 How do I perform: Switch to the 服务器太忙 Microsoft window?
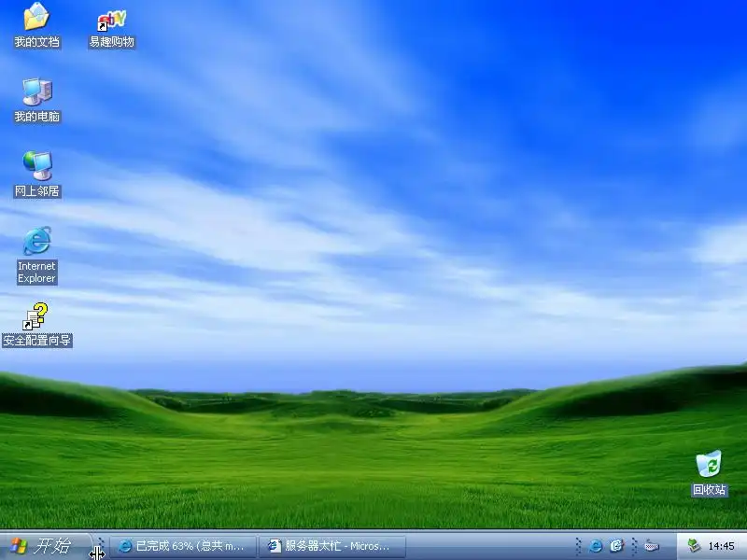[x=332, y=546]
